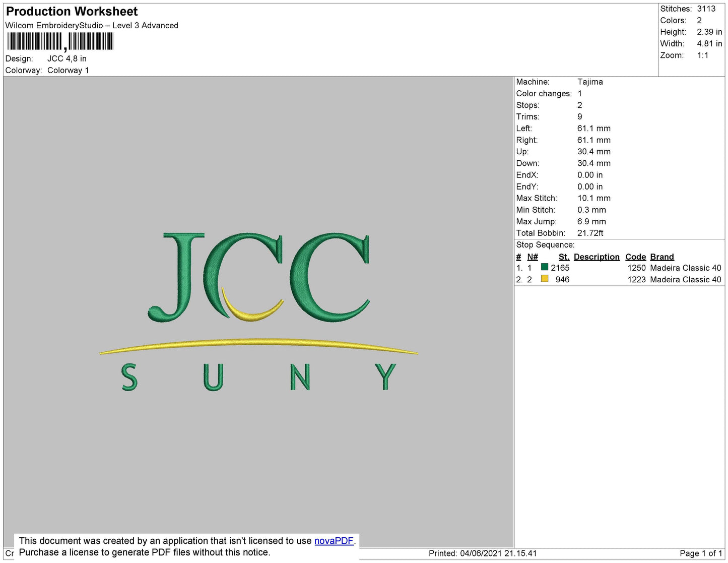The height and width of the screenshot is (563, 728).
Task: Click the Page 1 of 1 footer
Action: (701, 553)
